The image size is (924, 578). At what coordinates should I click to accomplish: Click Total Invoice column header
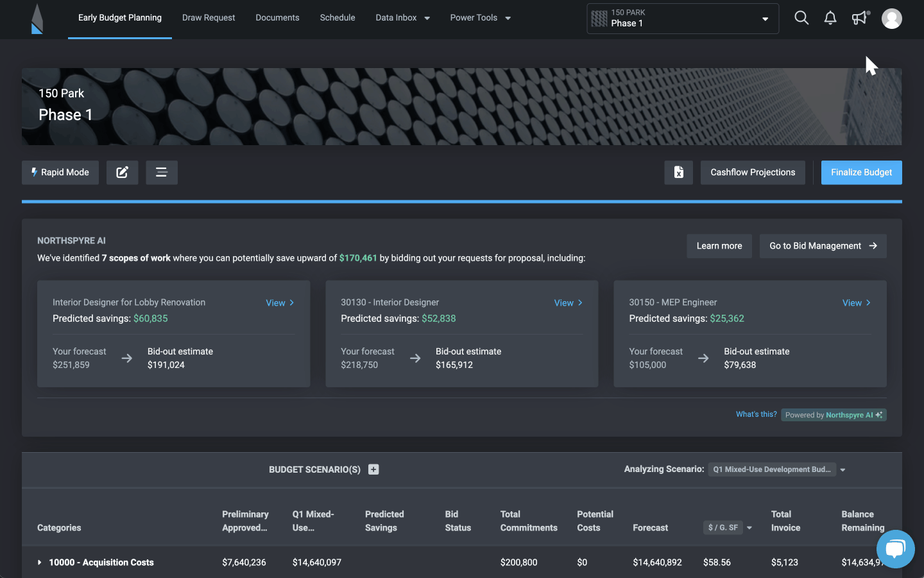[785, 521]
